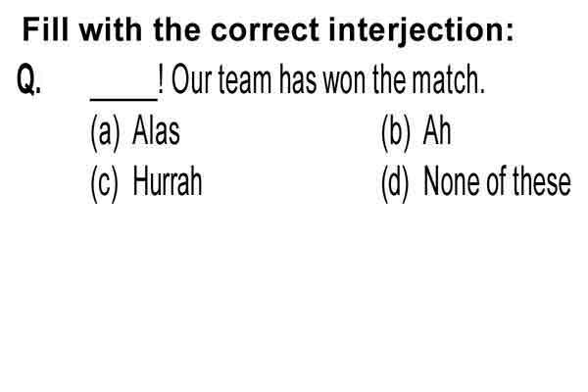Click the sentence 'Our team has won the match.'
This screenshot has width=588, height=392.
328,80
